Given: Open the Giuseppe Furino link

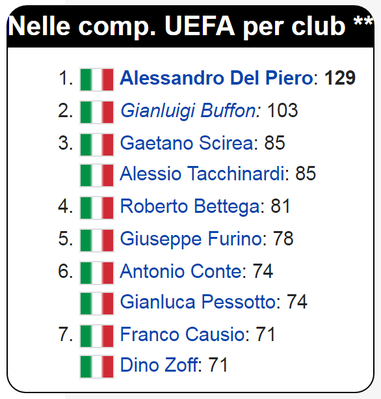Looking at the screenshot, I should pyautogui.click(x=191, y=239).
